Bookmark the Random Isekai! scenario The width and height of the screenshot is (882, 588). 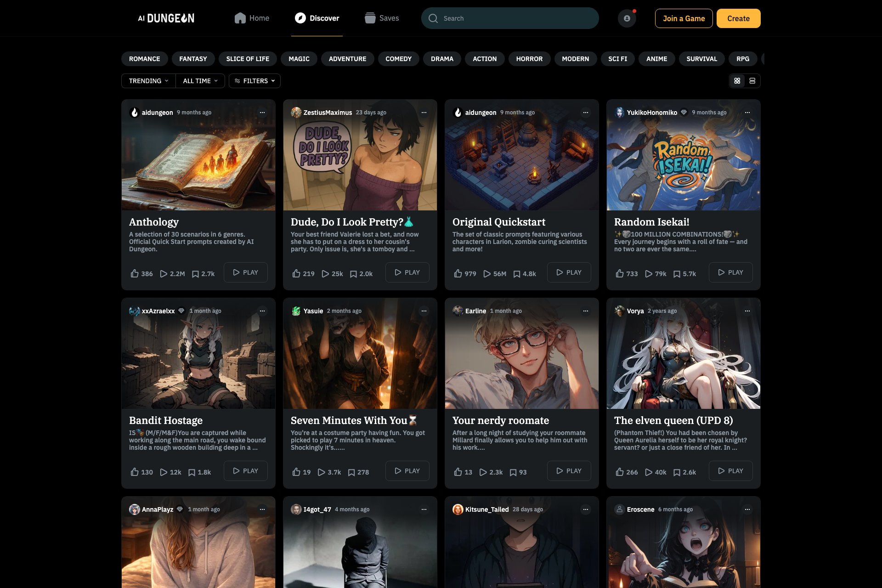[677, 274]
